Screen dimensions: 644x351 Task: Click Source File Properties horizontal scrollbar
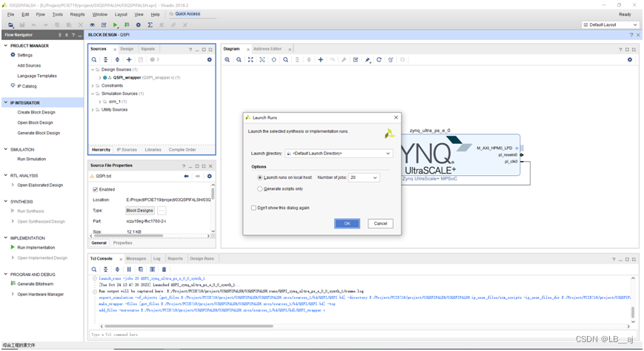[127, 236]
